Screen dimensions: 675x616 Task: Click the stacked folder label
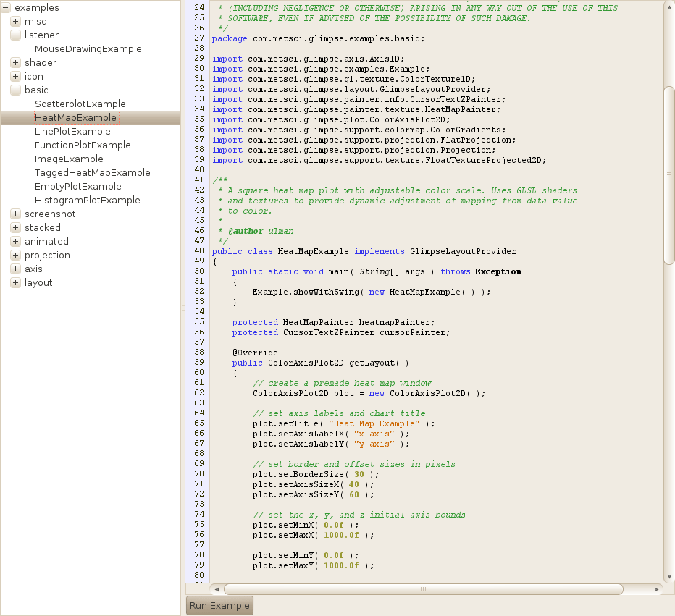pos(43,228)
